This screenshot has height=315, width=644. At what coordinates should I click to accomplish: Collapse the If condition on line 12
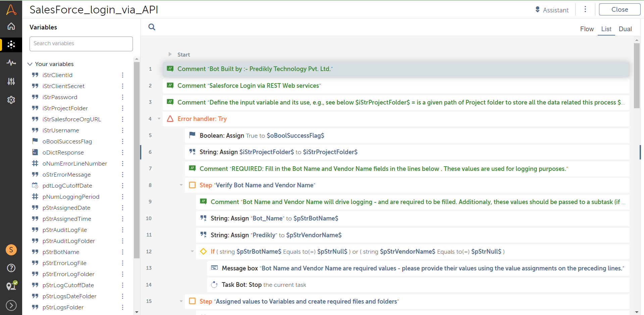pos(192,251)
